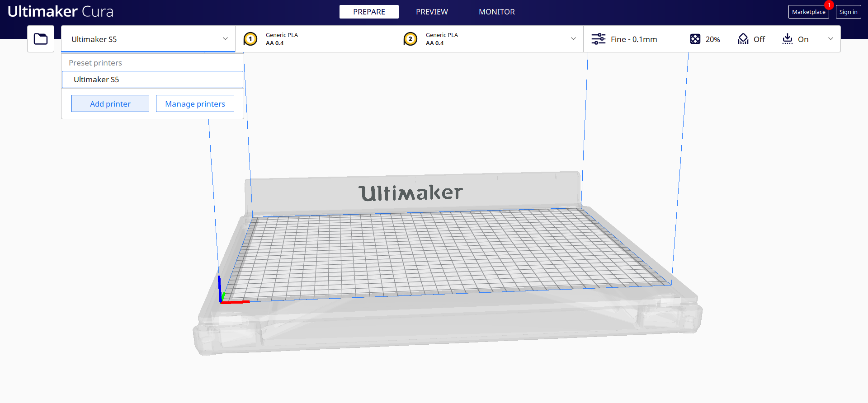868x403 pixels.
Task: Click the Fine - 0.1mm profile text
Action: (634, 39)
